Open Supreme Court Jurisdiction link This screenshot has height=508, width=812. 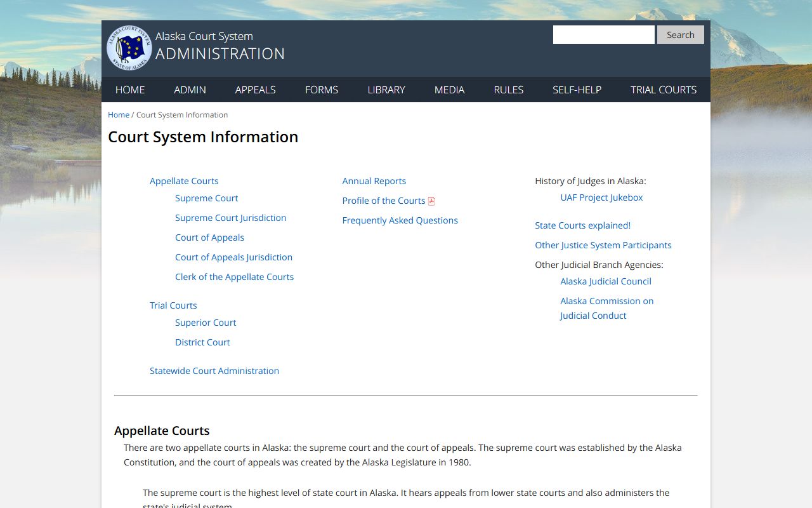[x=231, y=218]
